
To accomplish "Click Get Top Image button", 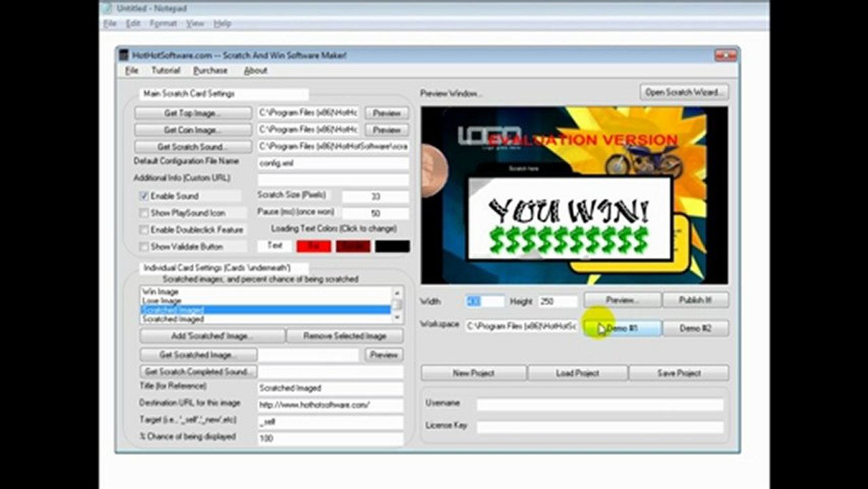I will (193, 113).
